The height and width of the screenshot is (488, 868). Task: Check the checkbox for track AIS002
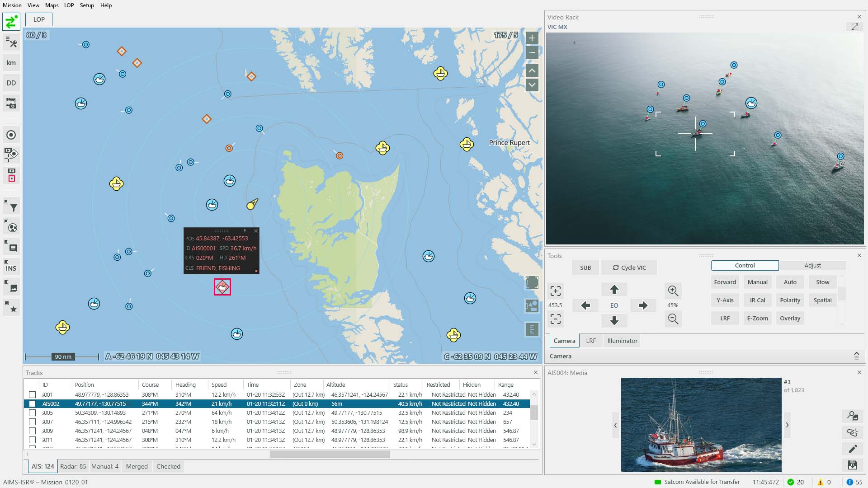[33, 404]
